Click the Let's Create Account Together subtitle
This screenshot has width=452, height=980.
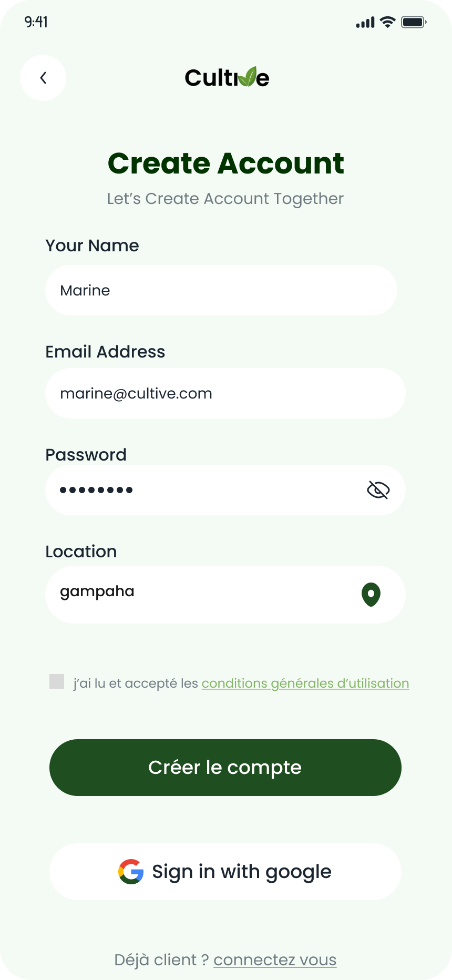225,199
